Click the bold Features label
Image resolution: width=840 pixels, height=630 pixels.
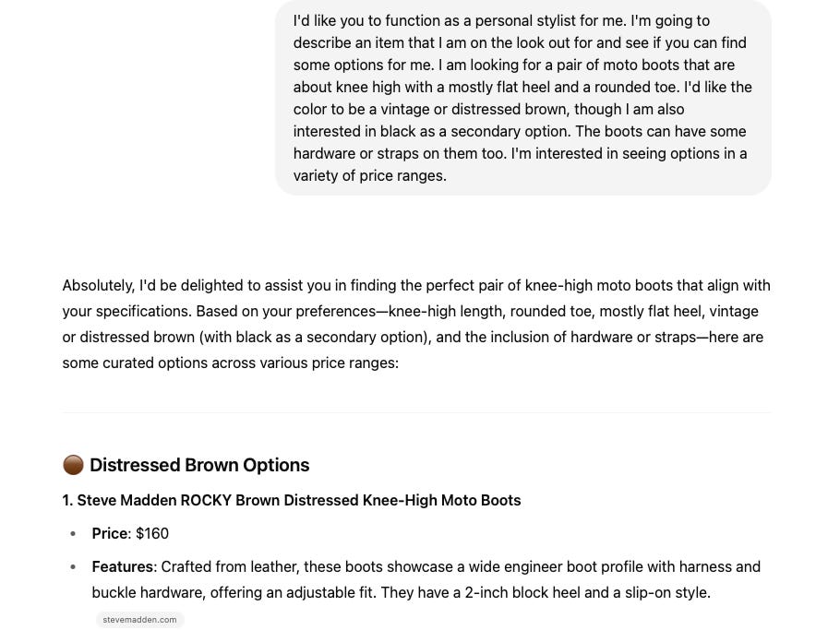(123, 566)
